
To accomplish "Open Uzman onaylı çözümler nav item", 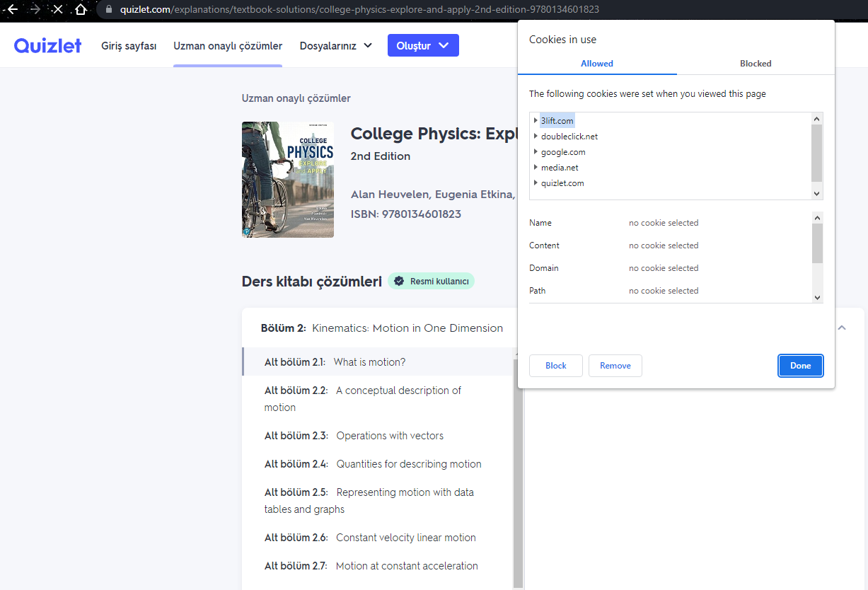I will (x=228, y=46).
